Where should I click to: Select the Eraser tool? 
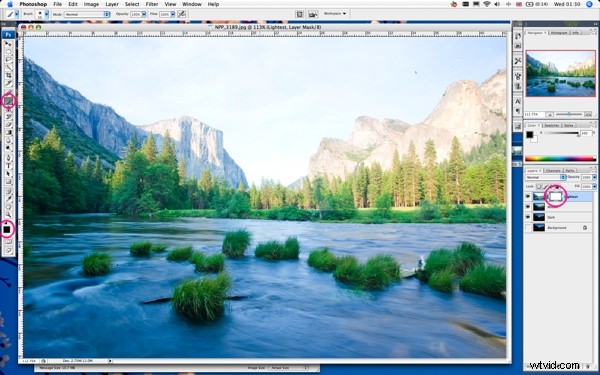pyautogui.click(x=8, y=125)
